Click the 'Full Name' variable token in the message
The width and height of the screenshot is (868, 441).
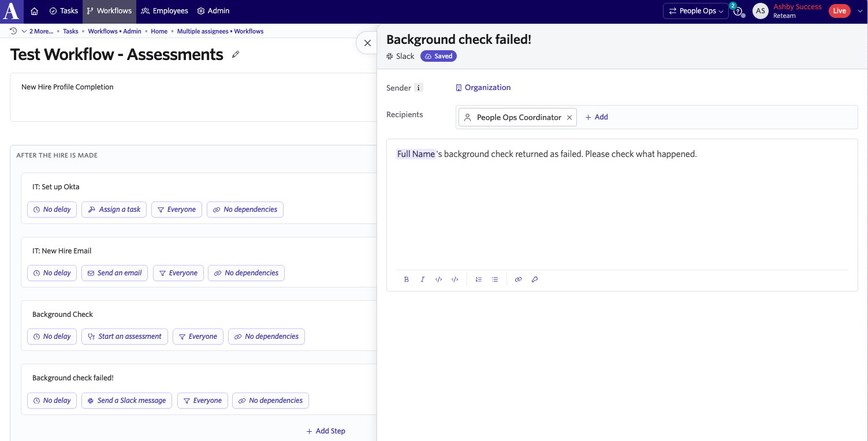(x=416, y=154)
